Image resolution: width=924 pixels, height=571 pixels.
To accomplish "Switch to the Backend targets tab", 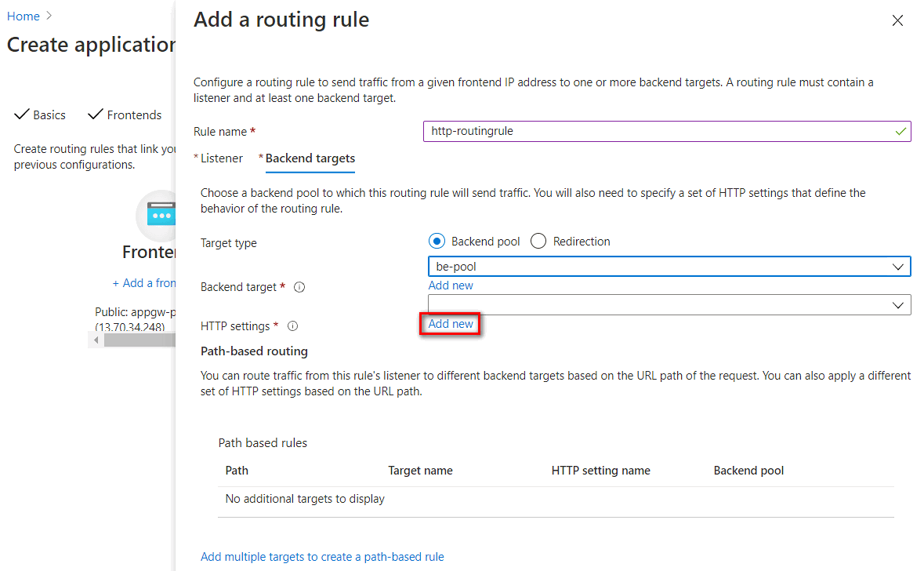I will [310, 158].
